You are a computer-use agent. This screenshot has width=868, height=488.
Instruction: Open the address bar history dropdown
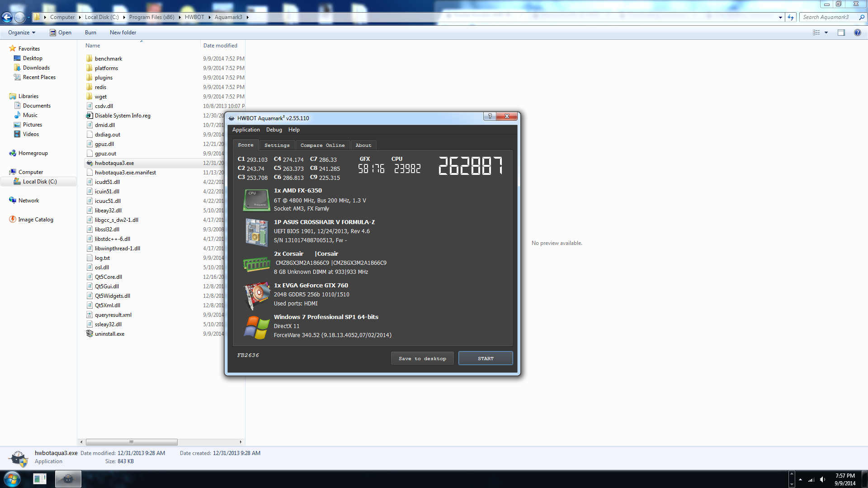point(780,17)
